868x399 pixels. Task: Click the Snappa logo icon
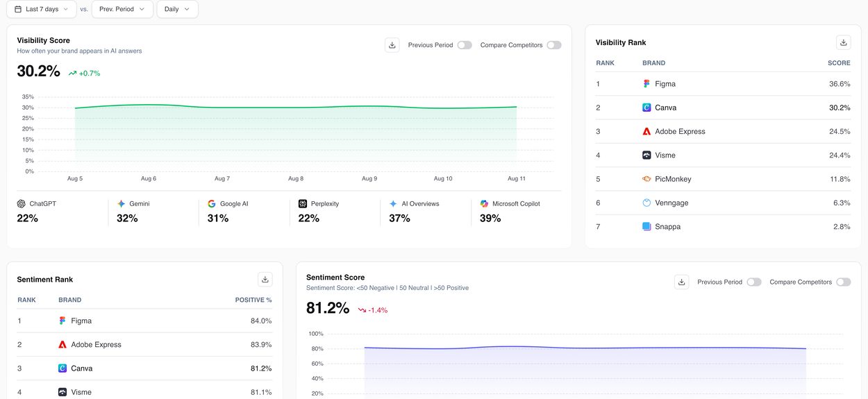(646, 227)
